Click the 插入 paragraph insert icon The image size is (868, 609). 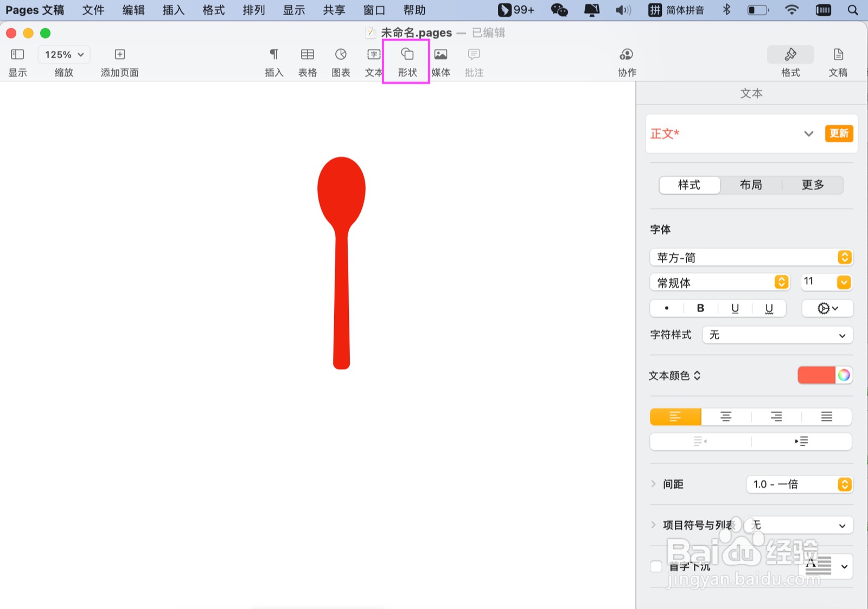[x=274, y=54]
